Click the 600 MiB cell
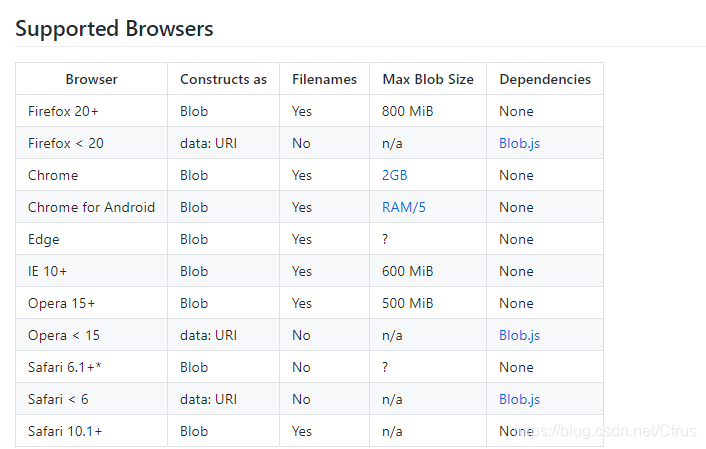 tap(428, 271)
